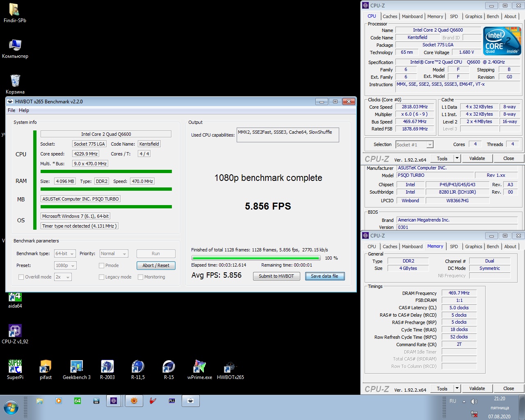The width and height of the screenshot is (525, 420).
Task: Enable the Monitoring checkbox
Action: pyautogui.click(x=140, y=277)
